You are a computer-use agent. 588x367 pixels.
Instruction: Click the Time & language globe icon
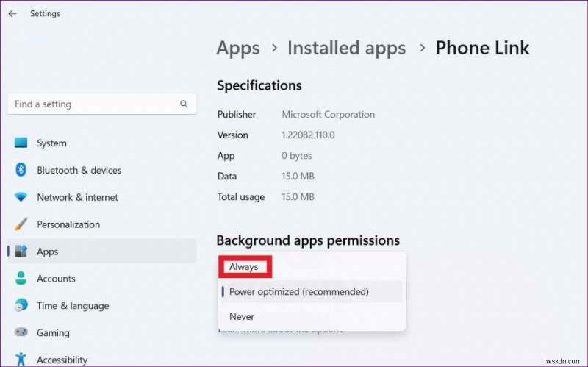[21, 305]
